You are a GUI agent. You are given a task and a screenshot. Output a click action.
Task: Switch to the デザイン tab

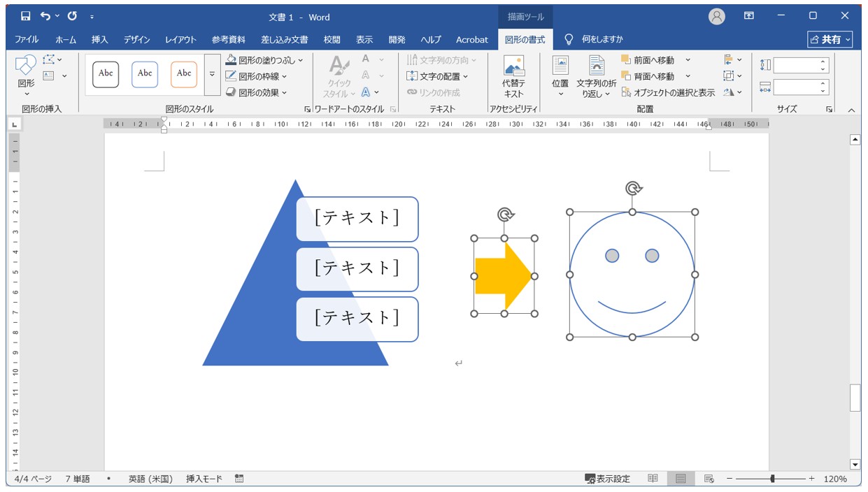coord(137,39)
